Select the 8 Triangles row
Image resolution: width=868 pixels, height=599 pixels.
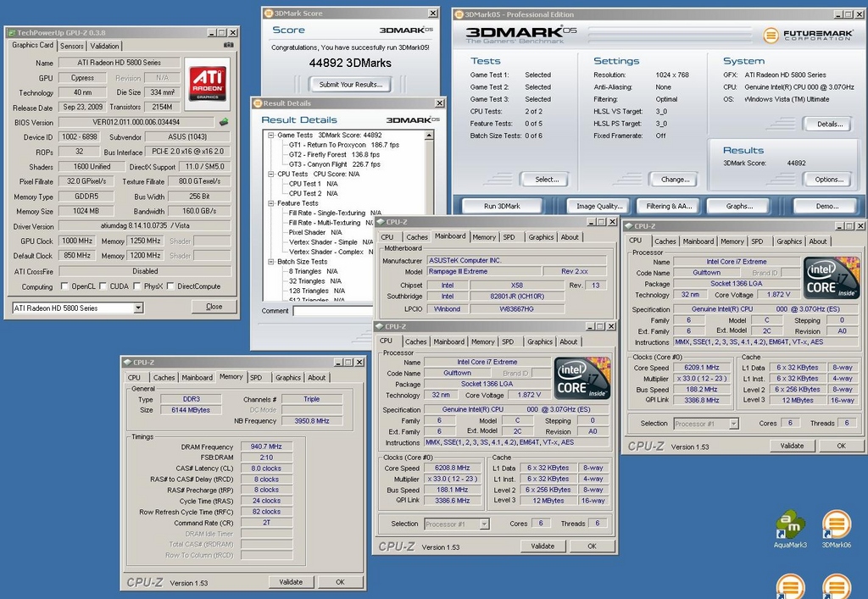[x=313, y=272]
